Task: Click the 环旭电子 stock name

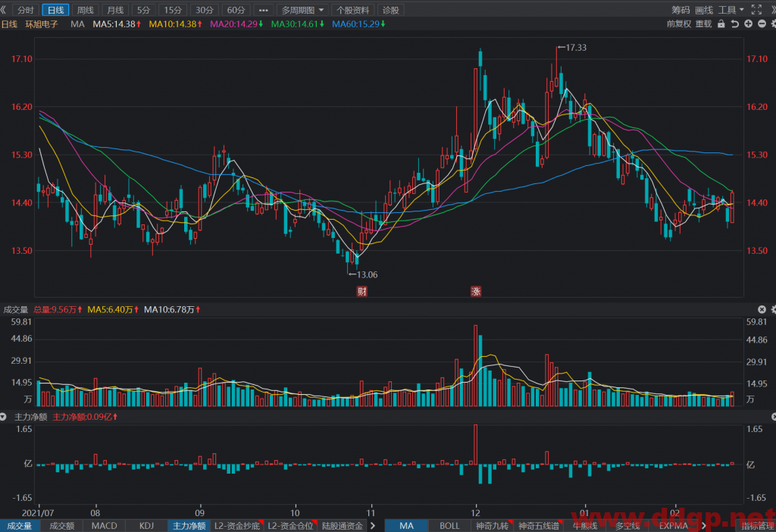Action: click(42, 23)
